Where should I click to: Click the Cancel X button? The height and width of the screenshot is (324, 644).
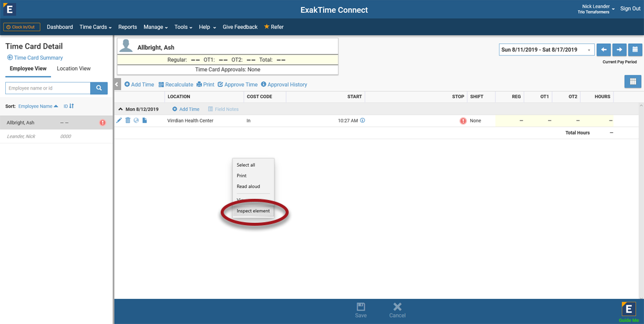coord(397,311)
